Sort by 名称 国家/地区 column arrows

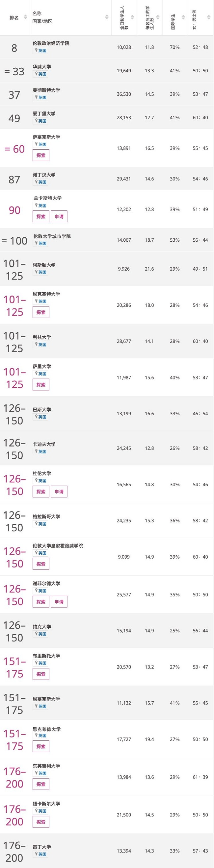(x=107, y=17)
